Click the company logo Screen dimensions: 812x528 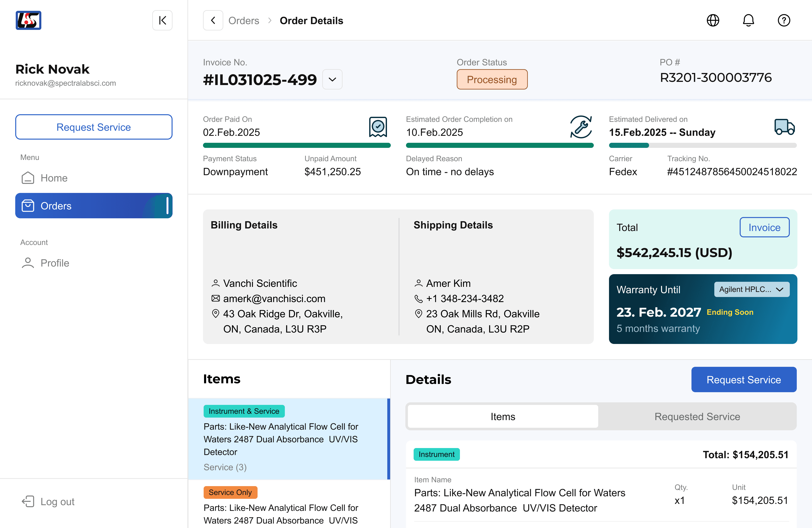(x=28, y=21)
